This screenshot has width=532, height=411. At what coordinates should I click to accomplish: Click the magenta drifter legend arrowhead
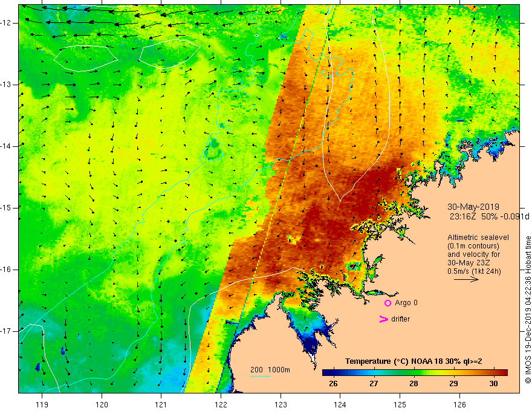384,319
